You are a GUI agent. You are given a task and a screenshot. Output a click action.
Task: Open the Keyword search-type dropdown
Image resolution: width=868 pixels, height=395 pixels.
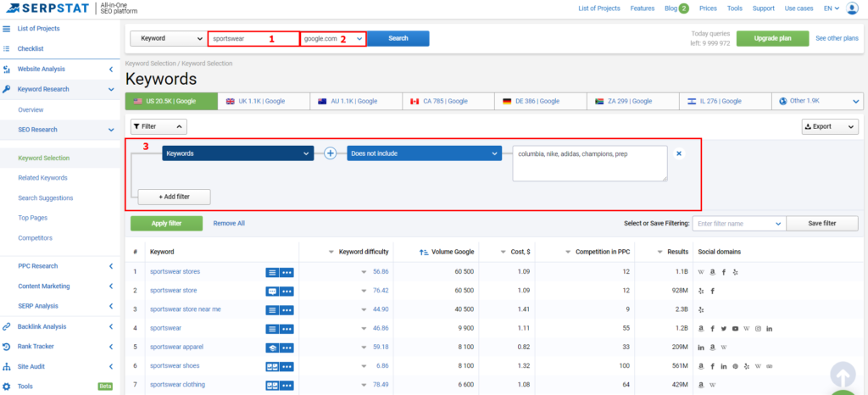(x=168, y=39)
